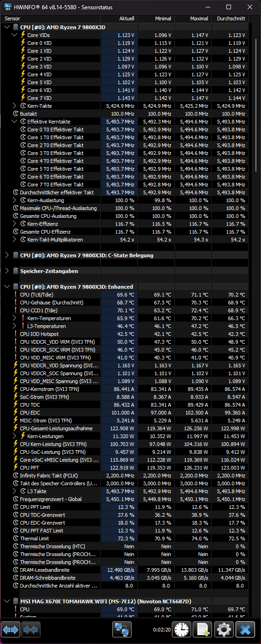Click the Aktuell column header
261x644 pixels.
pyautogui.click(x=119, y=19)
